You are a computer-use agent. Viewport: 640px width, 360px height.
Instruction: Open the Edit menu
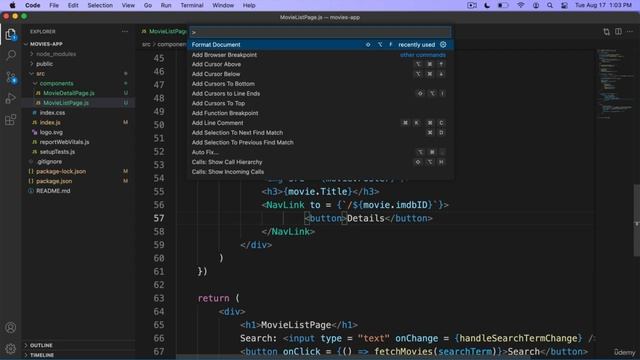[x=73, y=5]
